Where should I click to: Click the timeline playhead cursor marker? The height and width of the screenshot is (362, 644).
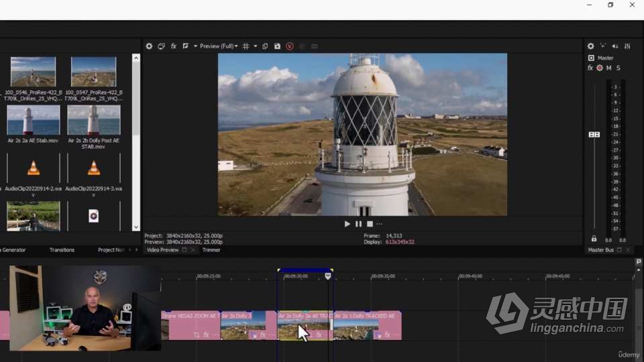(x=328, y=276)
